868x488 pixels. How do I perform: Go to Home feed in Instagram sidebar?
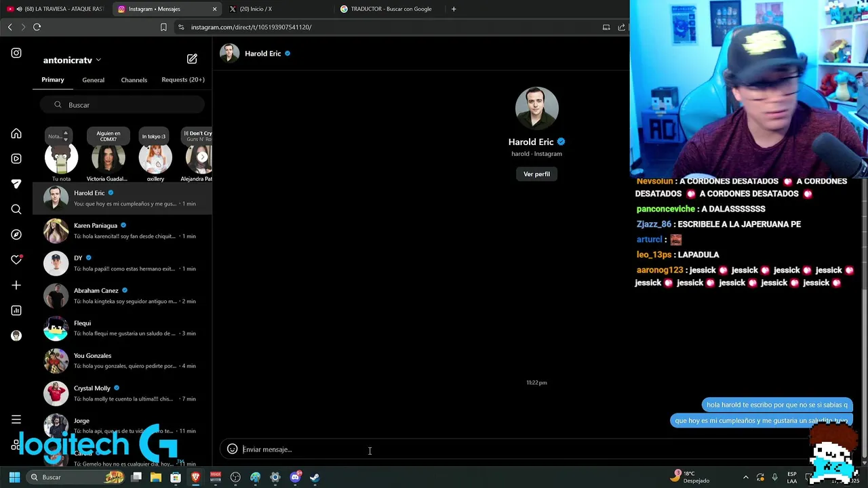click(x=16, y=134)
